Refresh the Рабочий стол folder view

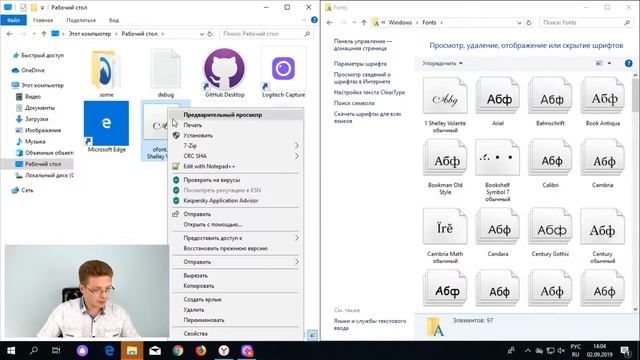[x=210, y=34]
